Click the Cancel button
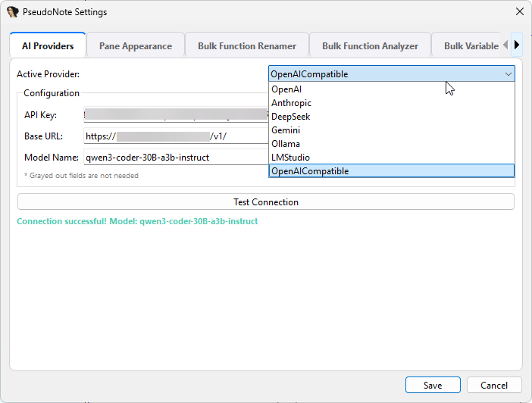Viewport: 532px width, 403px height. click(494, 385)
